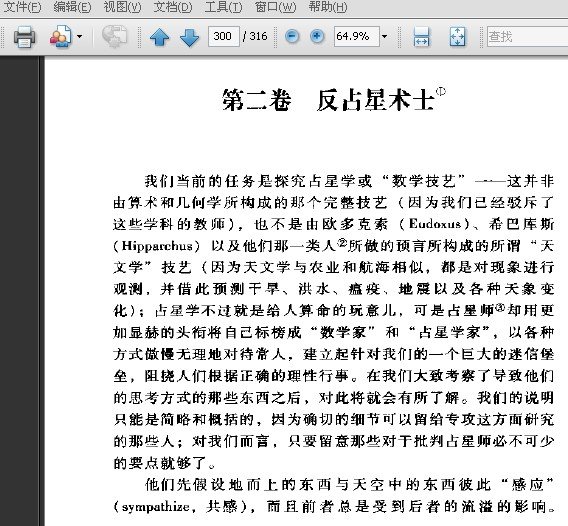Click the 查找 search field

point(527,36)
